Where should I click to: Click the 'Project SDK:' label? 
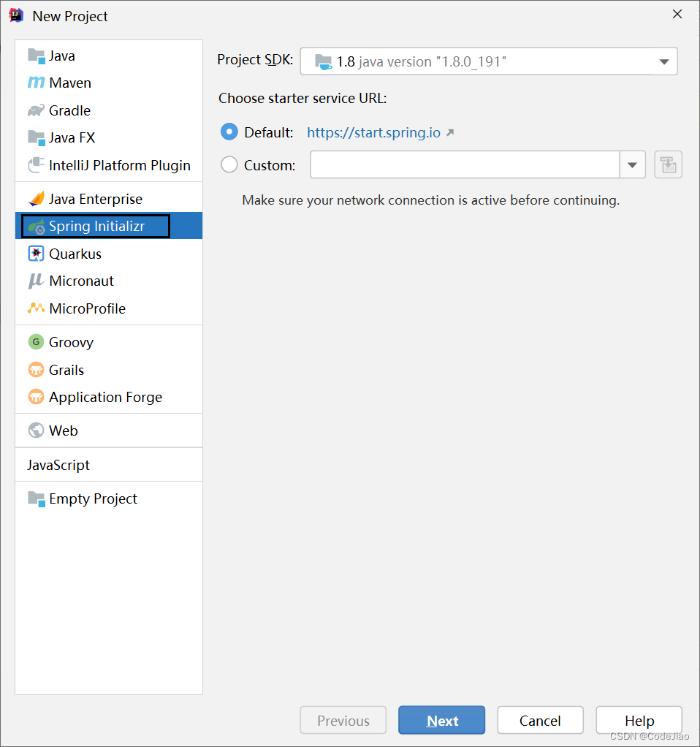(x=255, y=59)
